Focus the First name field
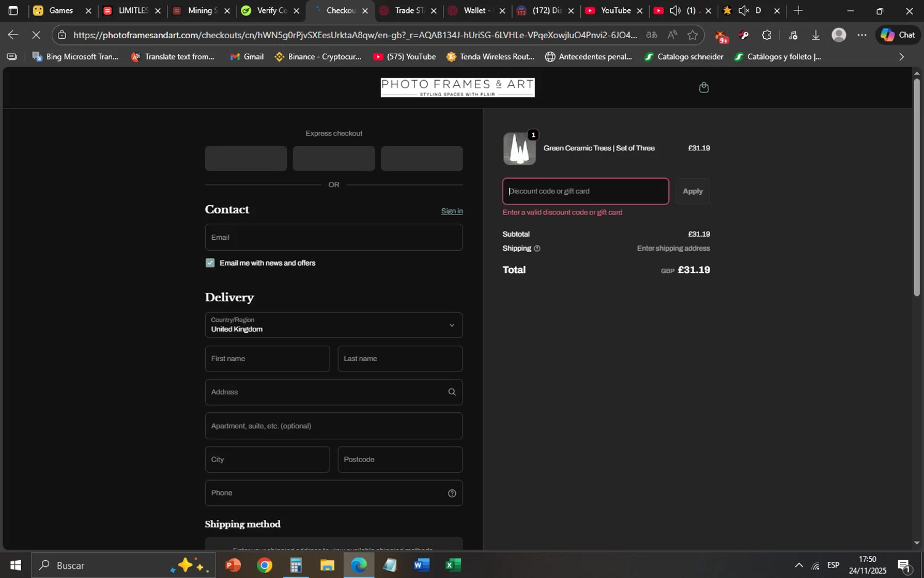The image size is (924, 578). pos(267,359)
